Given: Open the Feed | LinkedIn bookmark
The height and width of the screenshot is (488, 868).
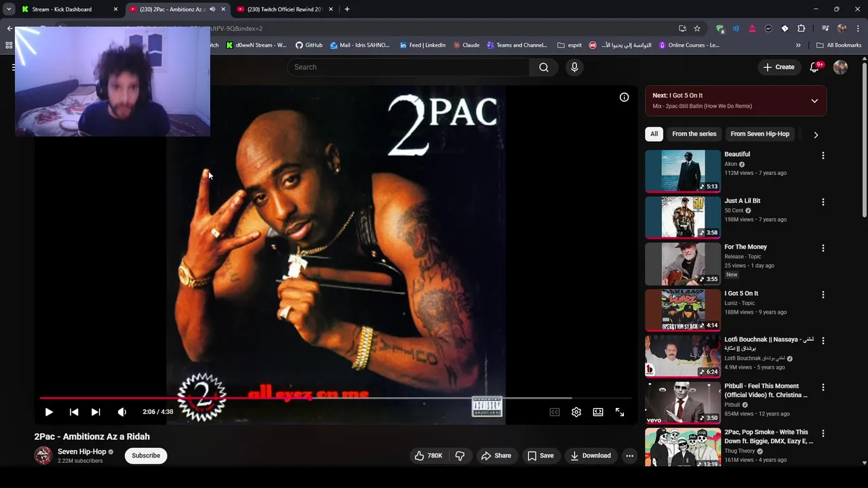Looking at the screenshot, I should pyautogui.click(x=422, y=45).
